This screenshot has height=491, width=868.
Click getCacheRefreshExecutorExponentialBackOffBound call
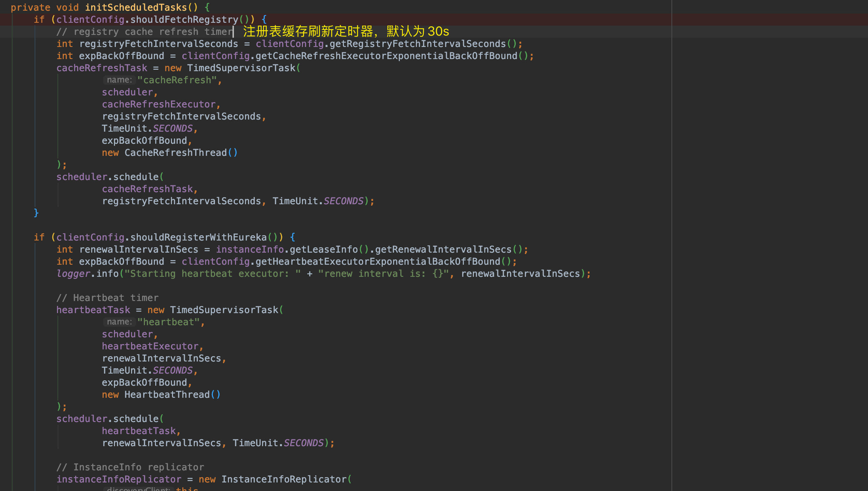click(x=386, y=56)
